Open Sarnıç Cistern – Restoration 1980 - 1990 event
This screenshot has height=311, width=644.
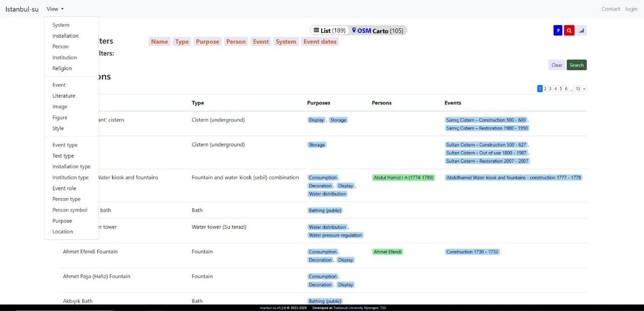tap(487, 128)
